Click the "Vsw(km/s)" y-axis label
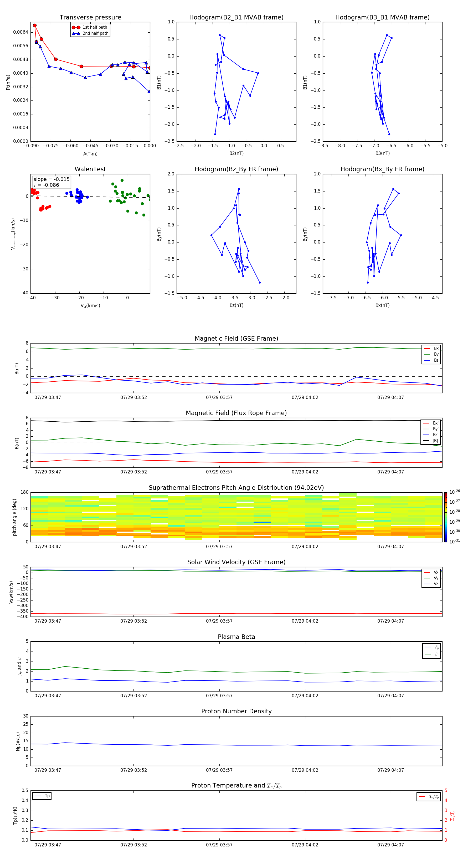473x868 pixels. coord(11,592)
